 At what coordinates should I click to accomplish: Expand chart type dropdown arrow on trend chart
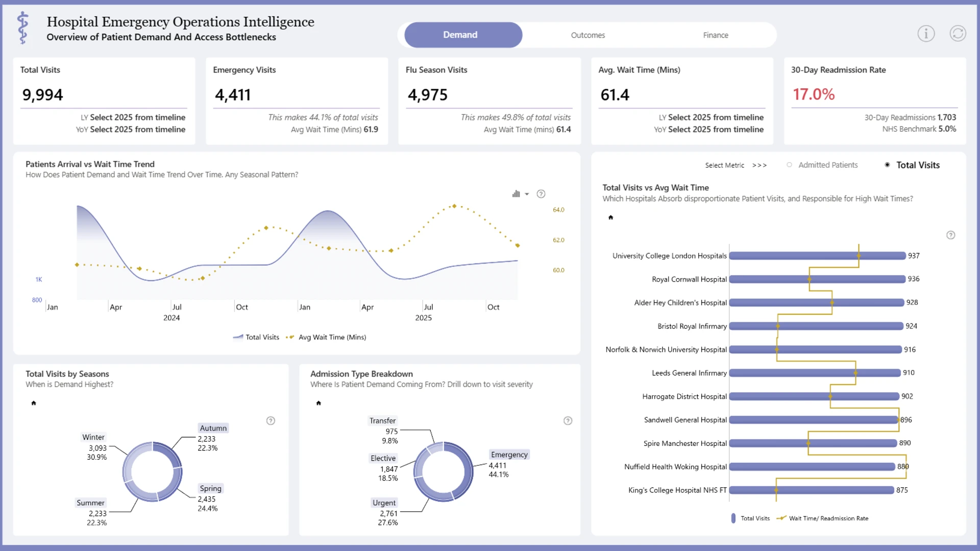click(527, 194)
